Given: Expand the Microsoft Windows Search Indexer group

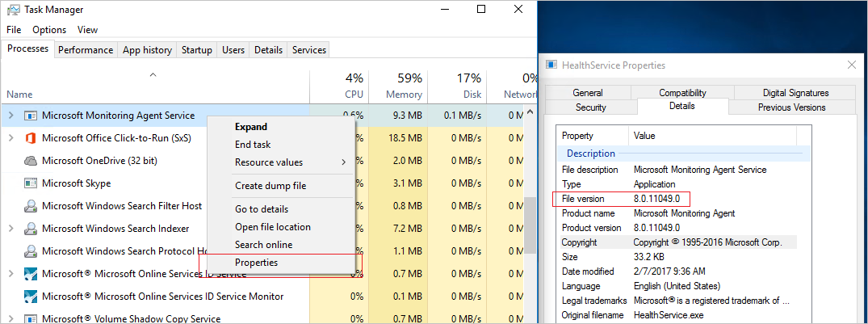Looking at the screenshot, I should (x=11, y=229).
